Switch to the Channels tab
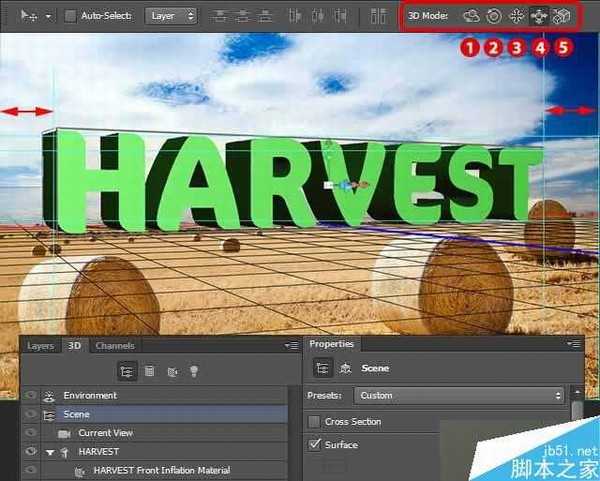600x481 pixels. pos(115,346)
